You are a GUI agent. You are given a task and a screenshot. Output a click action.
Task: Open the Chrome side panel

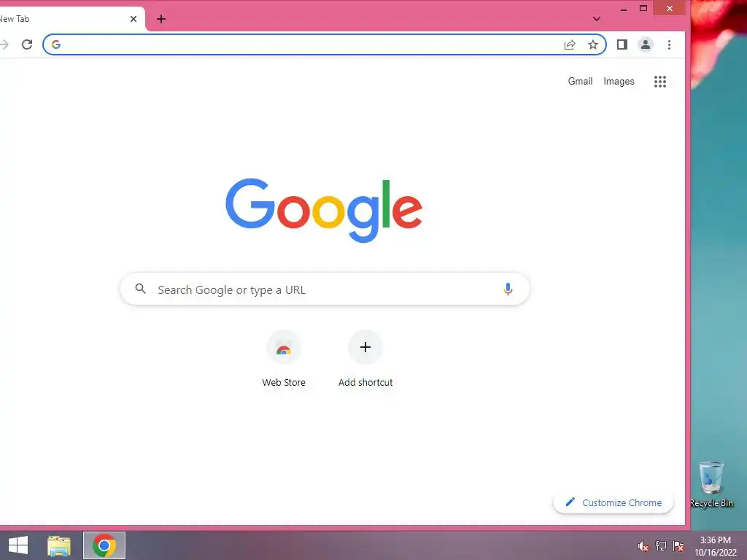(x=622, y=44)
